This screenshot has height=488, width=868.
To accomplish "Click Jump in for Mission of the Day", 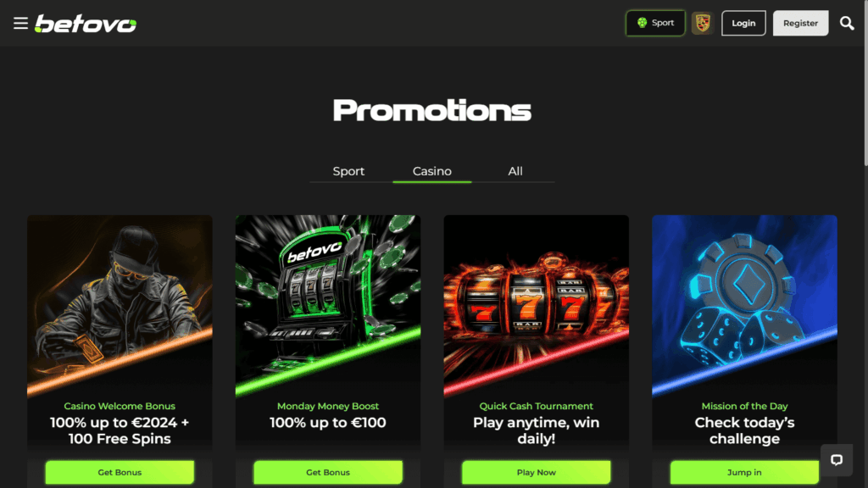I will pos(744,473).
